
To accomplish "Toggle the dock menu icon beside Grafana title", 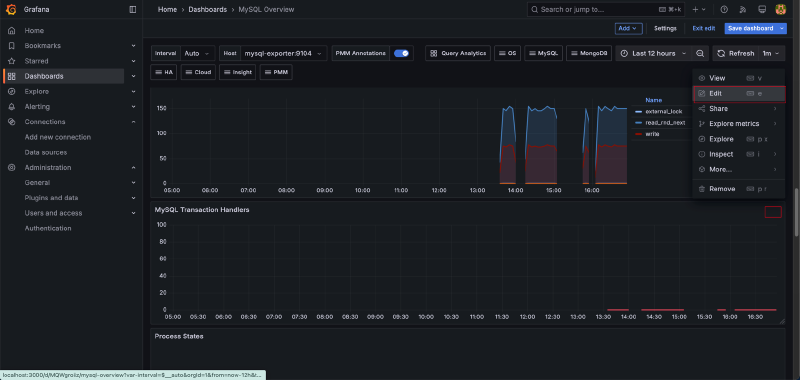I will (133, 9).
